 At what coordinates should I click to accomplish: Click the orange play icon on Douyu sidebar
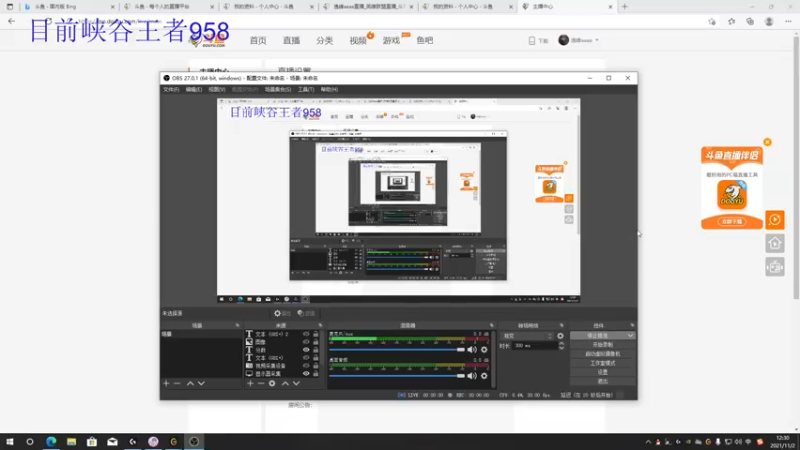(x=774, y=220)
